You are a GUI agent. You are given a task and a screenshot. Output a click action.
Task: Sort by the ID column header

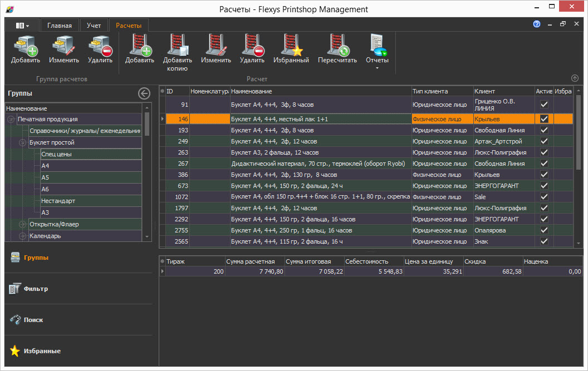click(x=178, y=91)
